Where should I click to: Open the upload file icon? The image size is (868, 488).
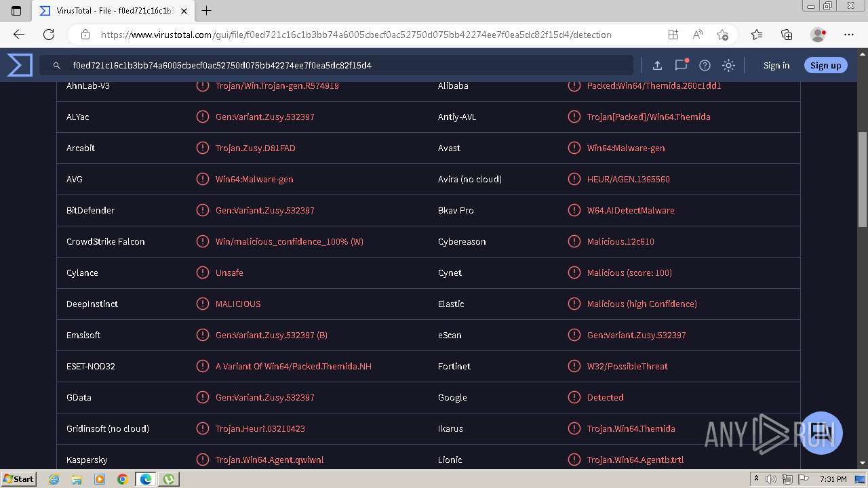click(x=657, y=65)
